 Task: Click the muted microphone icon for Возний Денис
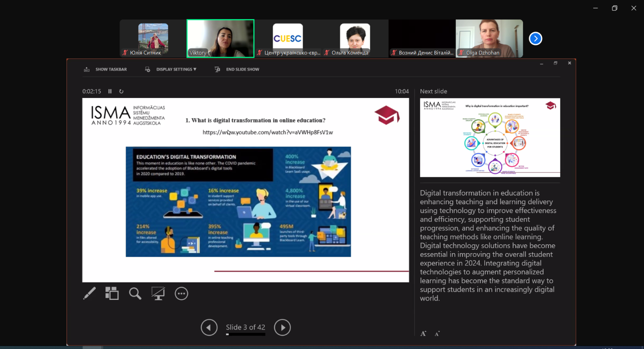394,53
